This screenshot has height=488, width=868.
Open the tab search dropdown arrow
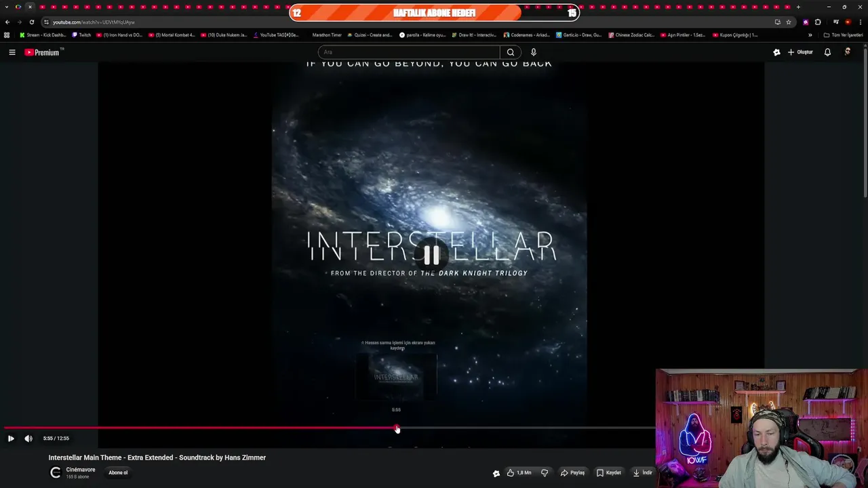tap(7, 7)
